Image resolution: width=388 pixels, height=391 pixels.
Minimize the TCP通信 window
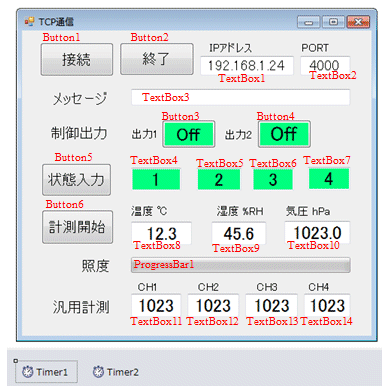coord(308,22)
